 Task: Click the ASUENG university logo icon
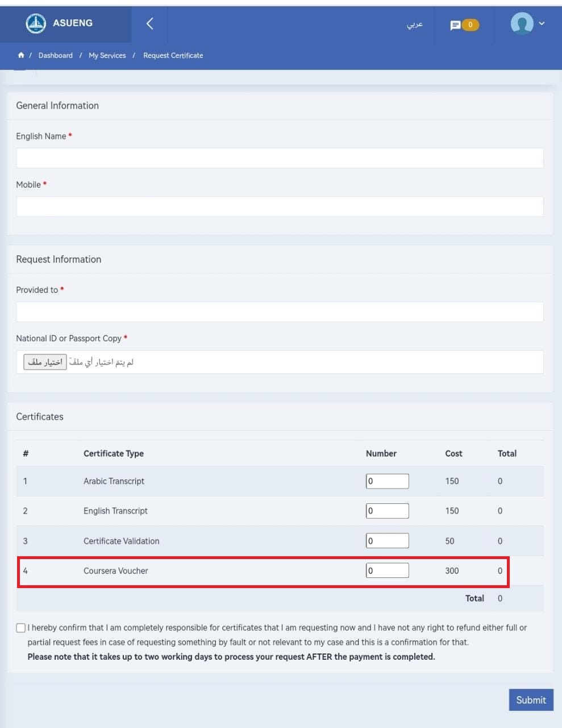click(36, 23)
